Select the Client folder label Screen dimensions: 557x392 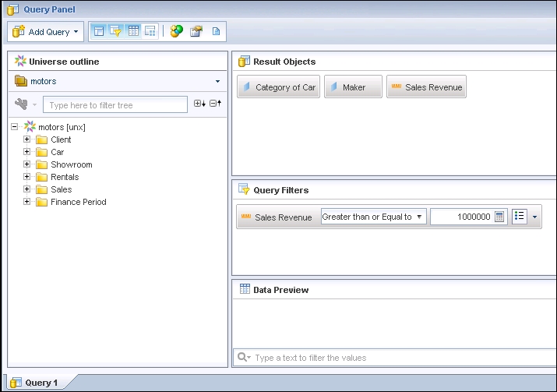pyautogui.click(x=61, y=139)
